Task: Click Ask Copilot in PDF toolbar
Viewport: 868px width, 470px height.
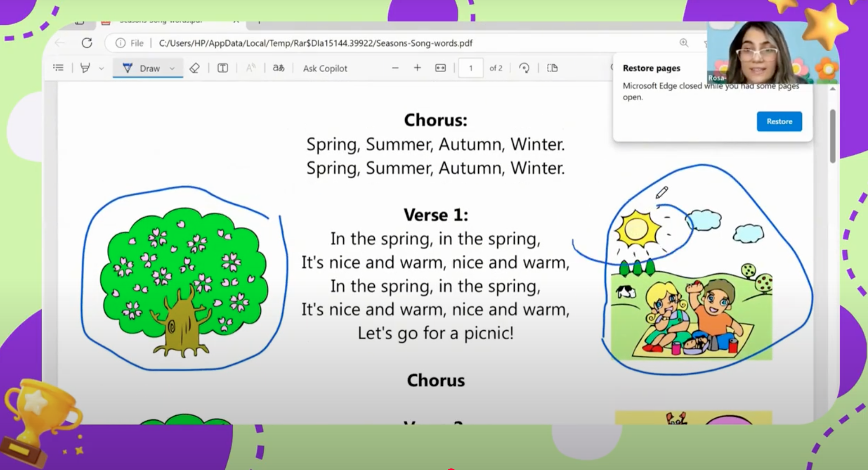Action: pyautogui.click(x=325, y=68)
